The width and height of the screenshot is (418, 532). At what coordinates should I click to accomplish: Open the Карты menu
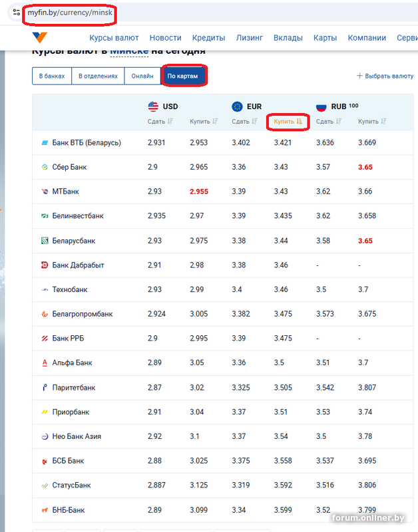coord(325,38)
